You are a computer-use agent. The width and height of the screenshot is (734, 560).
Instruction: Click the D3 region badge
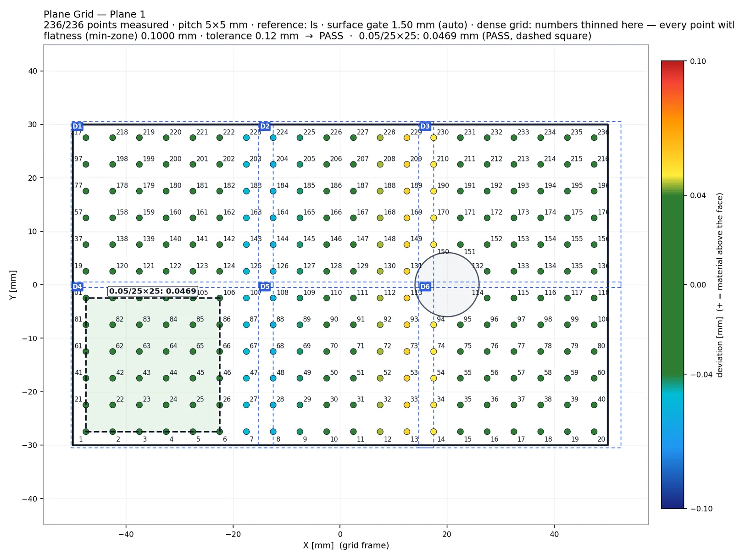[x=425, y=127]
